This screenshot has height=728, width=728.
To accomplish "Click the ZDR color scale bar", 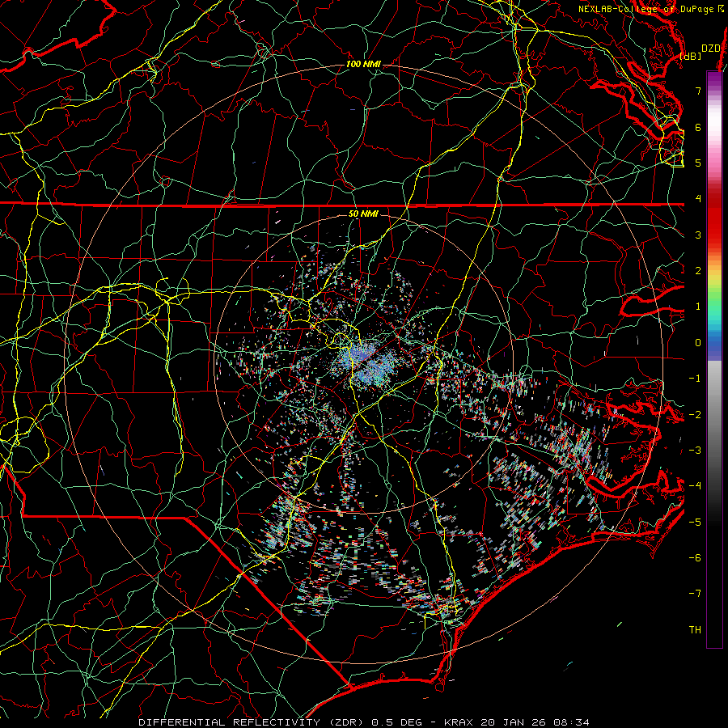I will click(x=714, y=359).
